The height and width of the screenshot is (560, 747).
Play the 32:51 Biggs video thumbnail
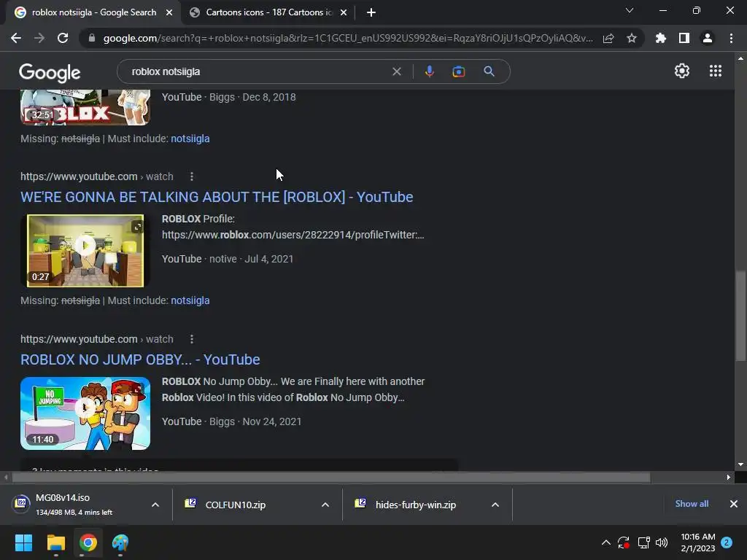(x=85, y=108)
